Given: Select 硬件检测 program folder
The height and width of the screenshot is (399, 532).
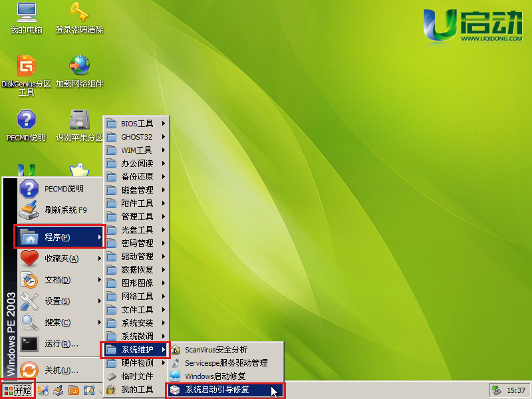Looking at the screenshot, I should [136, 363].
